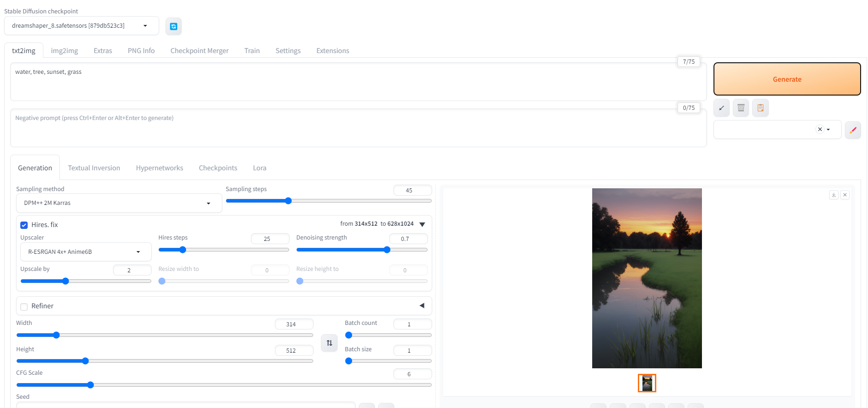Click the Upscale by number field
The width and height of the screenshot is (868, 408).
(x=132, y=270)
